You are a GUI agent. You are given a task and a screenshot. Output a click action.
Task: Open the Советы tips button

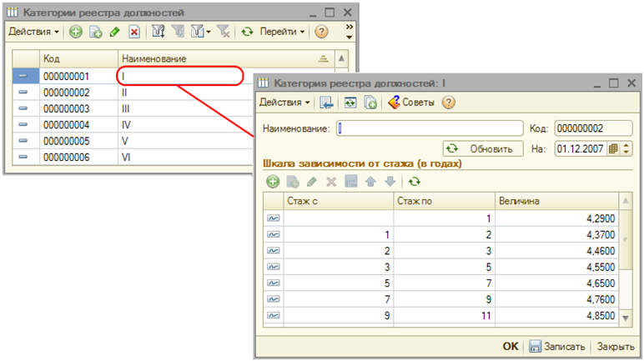[412, 103]
